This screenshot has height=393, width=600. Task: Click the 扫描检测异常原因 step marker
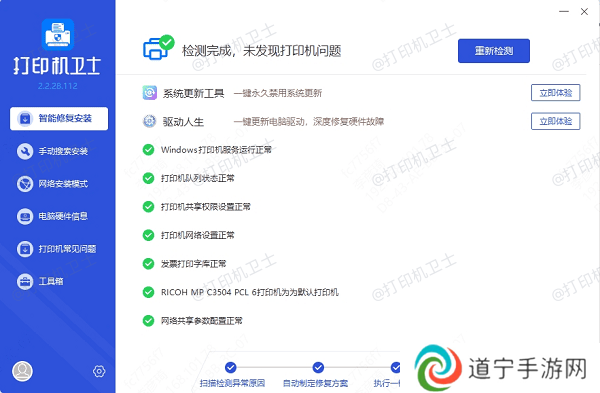(230, 367)
